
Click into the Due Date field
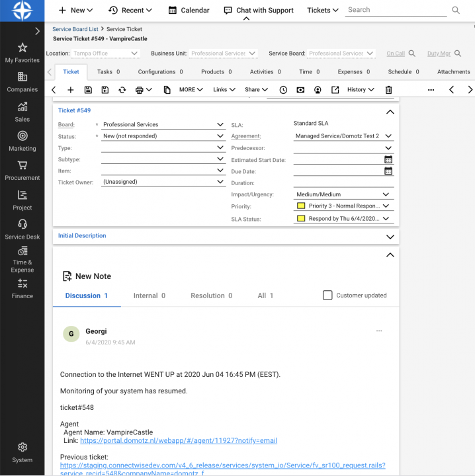(x=337, y=171)
